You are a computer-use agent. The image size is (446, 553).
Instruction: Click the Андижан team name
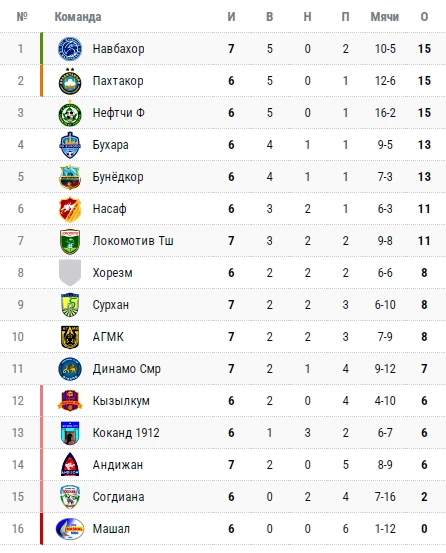pos(118,465)
